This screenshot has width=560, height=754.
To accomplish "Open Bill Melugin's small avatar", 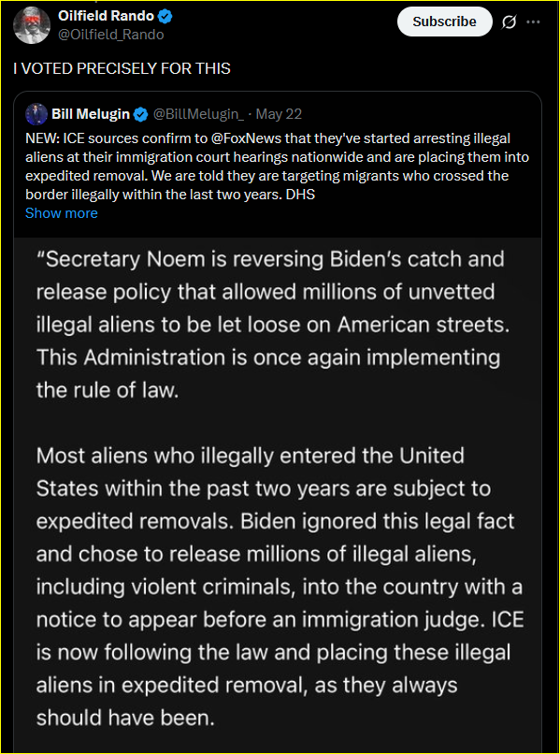I will click(36, 114).
